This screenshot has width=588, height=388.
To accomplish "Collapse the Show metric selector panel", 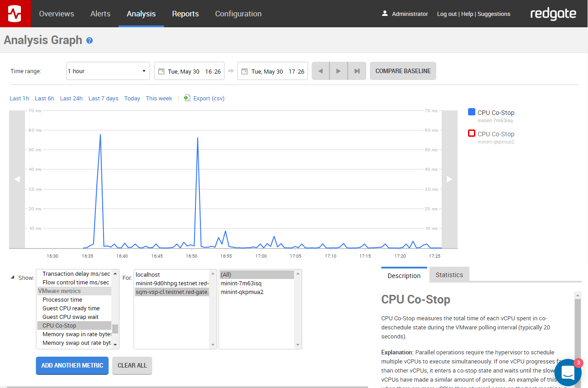I will pyautogui.click(x=11, y=278).
